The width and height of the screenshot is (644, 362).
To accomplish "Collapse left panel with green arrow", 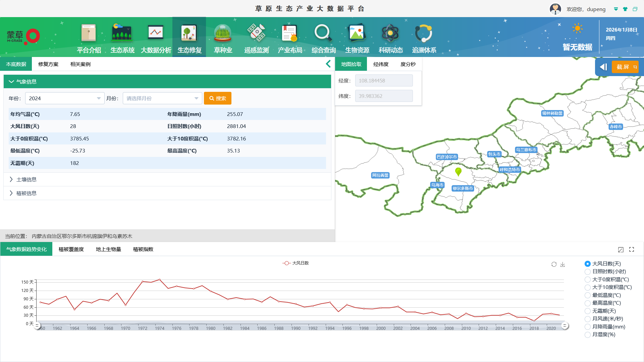I will [328, 64].
